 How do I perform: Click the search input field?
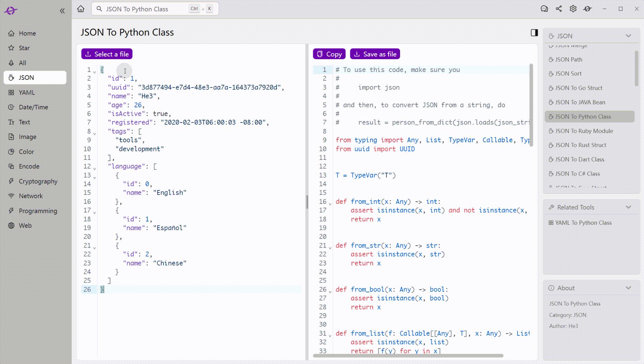click(148, 9)
